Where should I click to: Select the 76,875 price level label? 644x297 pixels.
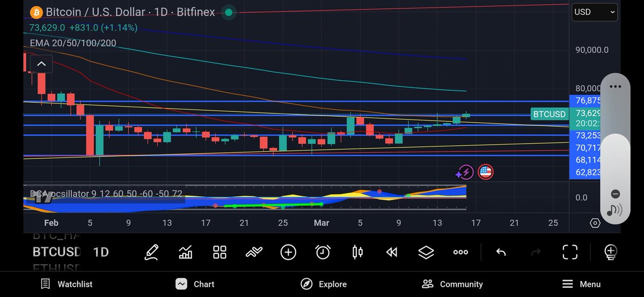[x=587, y=100]
